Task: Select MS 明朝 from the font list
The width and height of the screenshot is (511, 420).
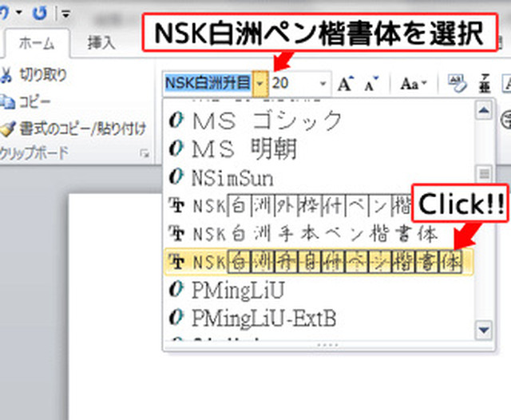Action: coord(319,149)
